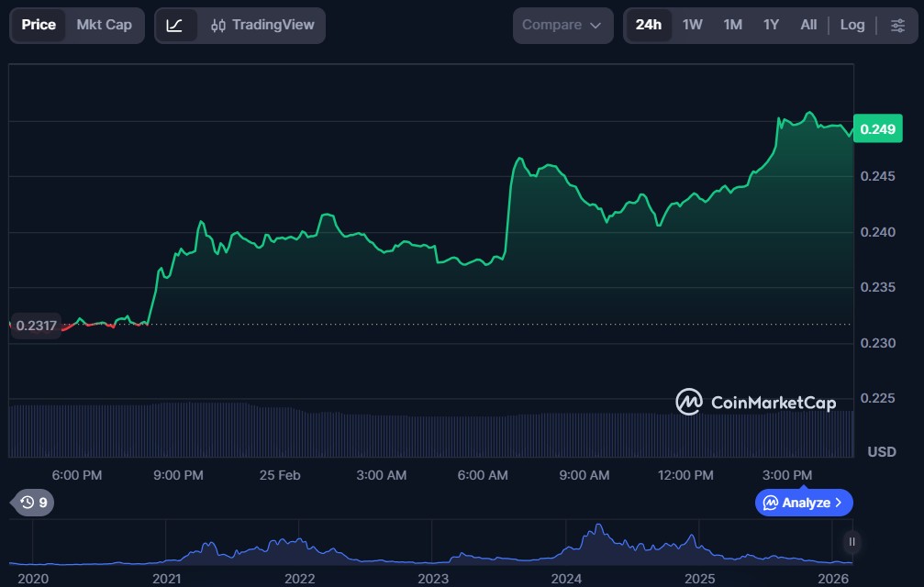Choose the 1Y time range
Screen dimensions: 924x587
point(771,25)
